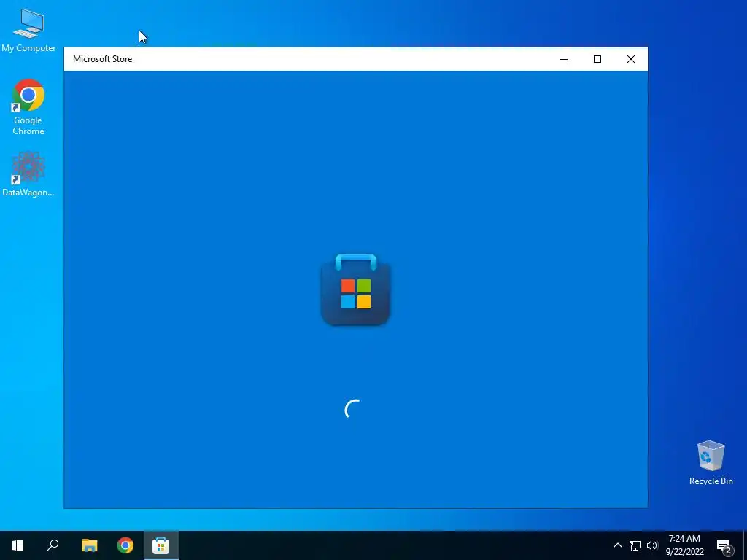
Task: Open clock showing 7:24 AM
Action: point(684,545)
